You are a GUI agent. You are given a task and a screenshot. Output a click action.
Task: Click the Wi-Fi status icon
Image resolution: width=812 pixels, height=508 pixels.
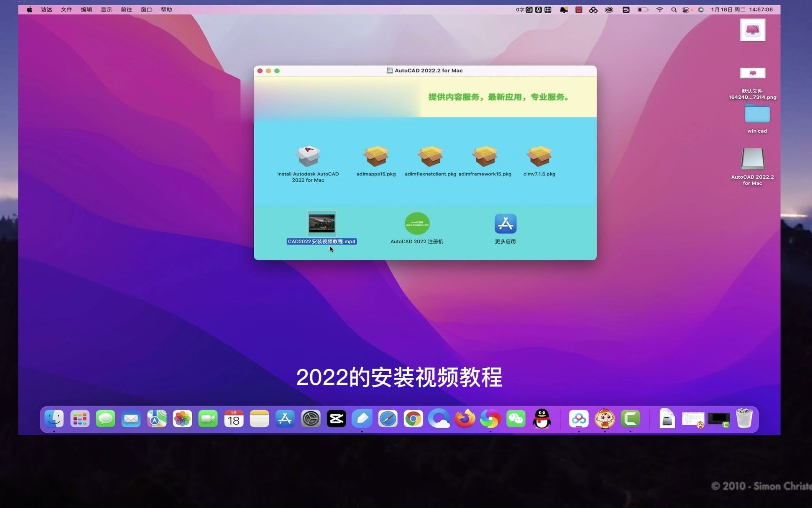tap(660, 9)
